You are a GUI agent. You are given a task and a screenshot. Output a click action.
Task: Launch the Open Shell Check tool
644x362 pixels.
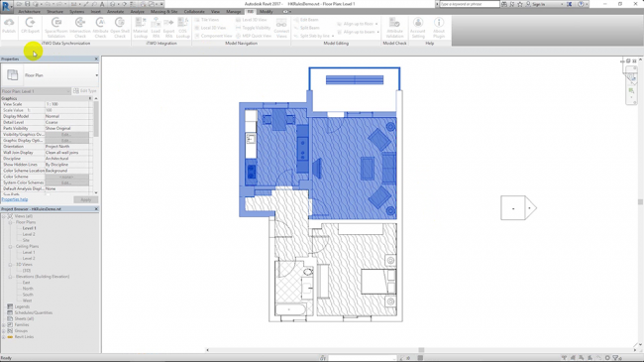tap(120, 28)
